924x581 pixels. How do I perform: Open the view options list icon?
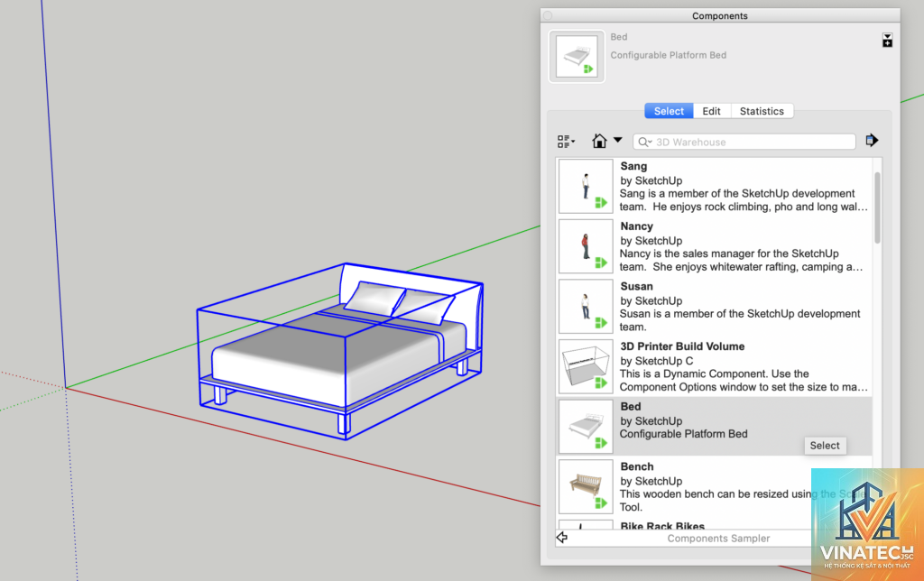[x=565, y=142]
